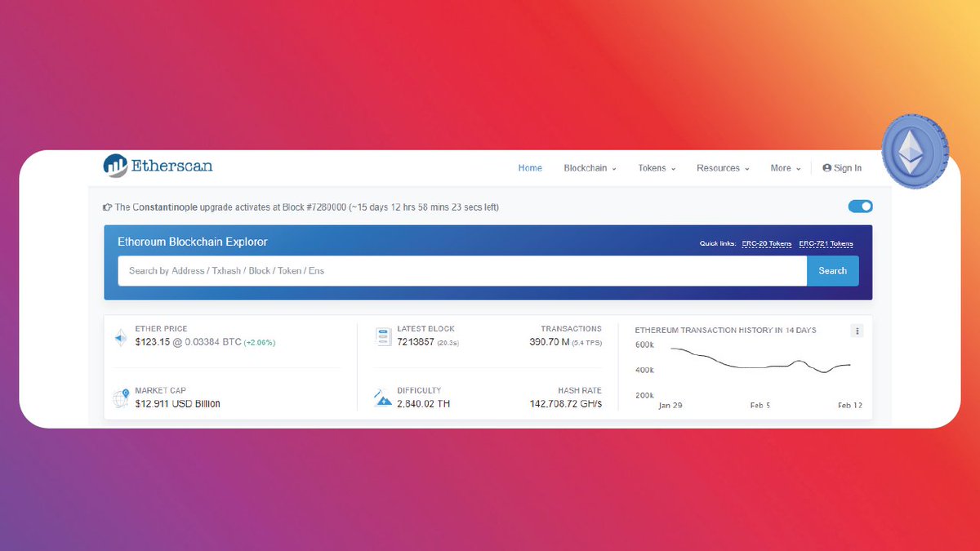Click the Sign In user avatar icon
This screenshot has height=551, width=980.
click(827, 168)
